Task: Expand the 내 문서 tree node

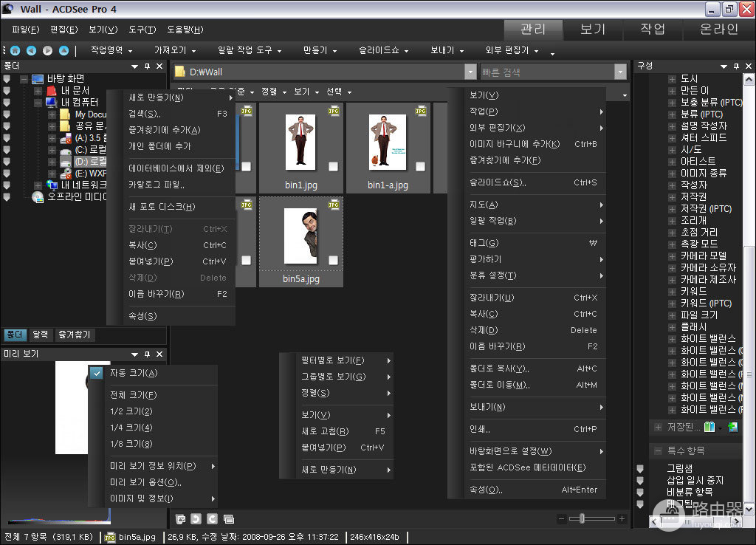Action: [38, 91]
